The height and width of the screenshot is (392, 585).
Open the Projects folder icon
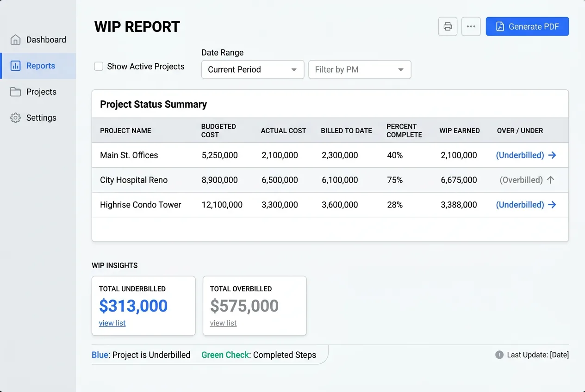pyautogui.click(x=15, y=92)
